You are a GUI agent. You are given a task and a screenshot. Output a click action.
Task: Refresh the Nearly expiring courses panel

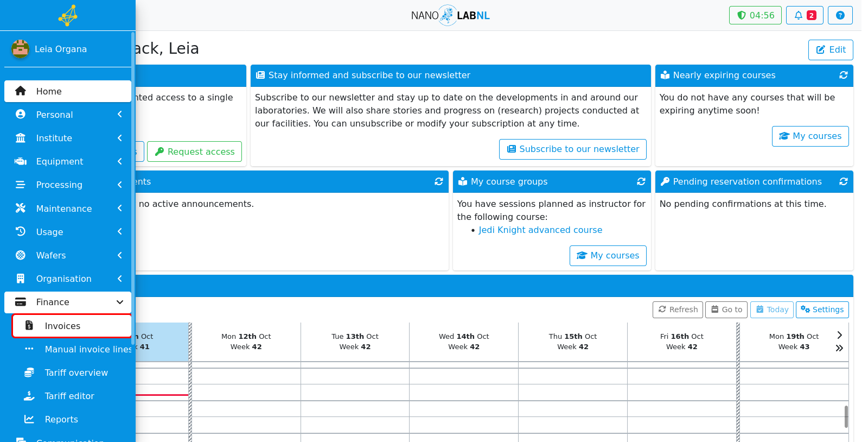point(843,75)
